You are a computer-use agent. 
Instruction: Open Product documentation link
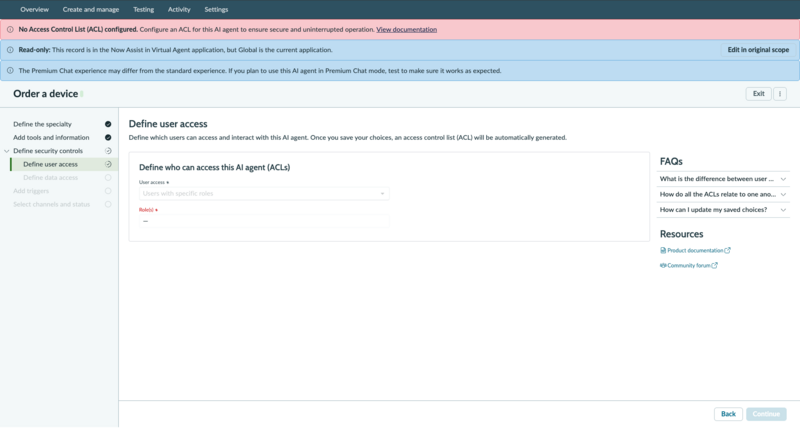coord(695,250)
